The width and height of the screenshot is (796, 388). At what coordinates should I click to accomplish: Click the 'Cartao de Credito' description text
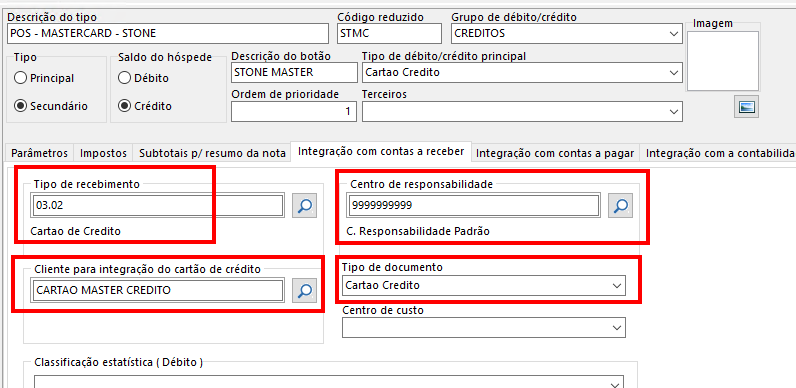[76, 232]
